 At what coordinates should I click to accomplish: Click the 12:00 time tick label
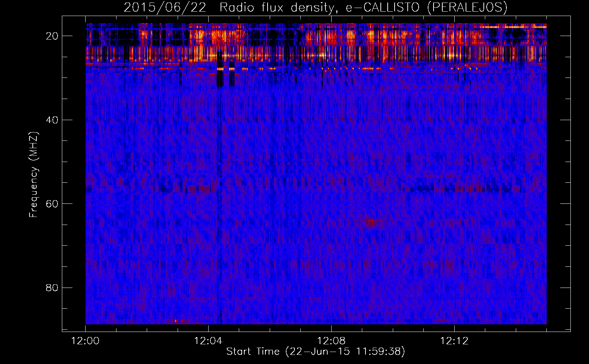pos(85,341)
